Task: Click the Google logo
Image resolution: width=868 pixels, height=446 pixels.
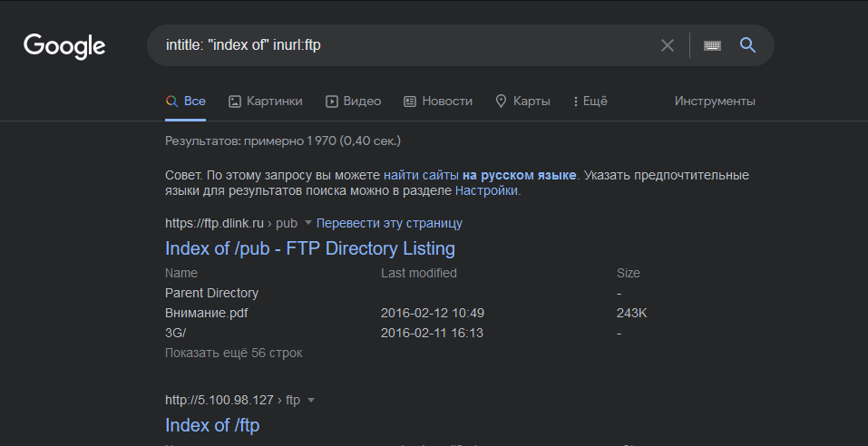Action: pyautogui.click(x=64, y=45)
